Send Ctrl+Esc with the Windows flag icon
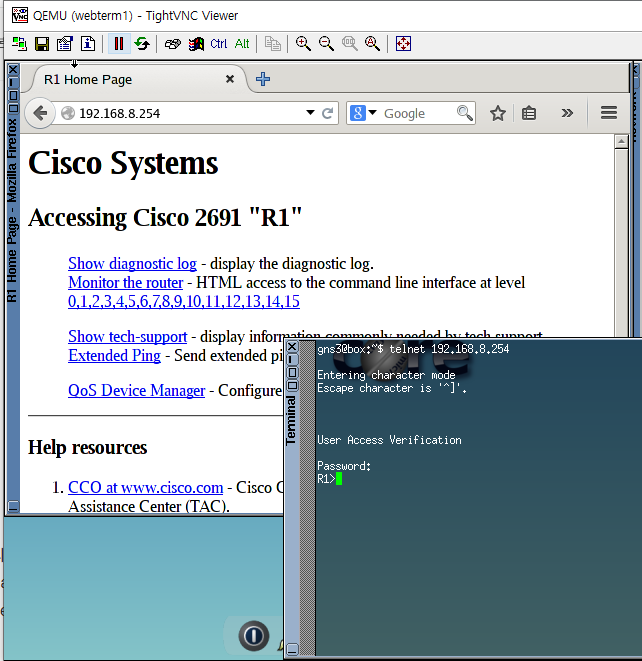The width and height of the screenshot is (642, 661). (196, 43)
